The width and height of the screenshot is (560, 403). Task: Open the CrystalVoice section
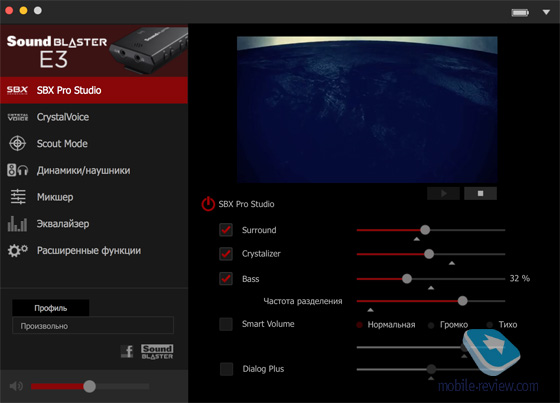[x=94, y=117]
